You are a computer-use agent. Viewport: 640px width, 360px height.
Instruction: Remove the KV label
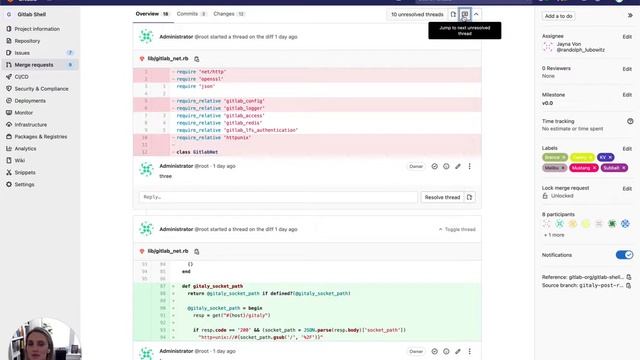(x=610, y=157)
